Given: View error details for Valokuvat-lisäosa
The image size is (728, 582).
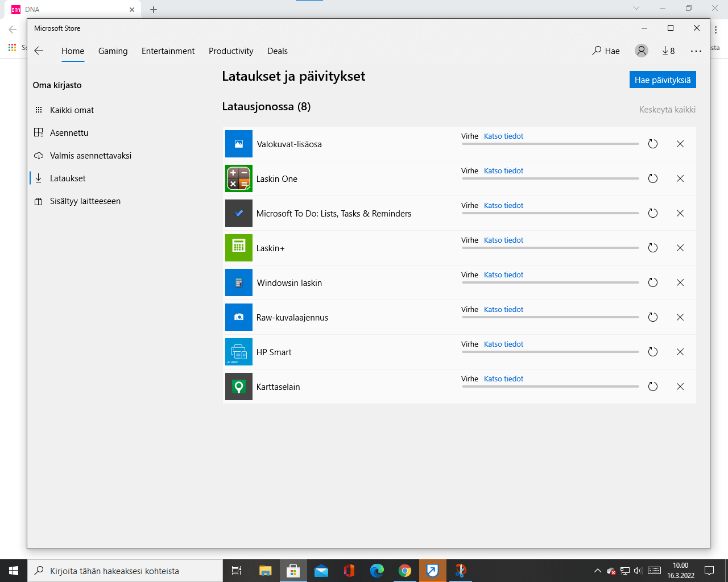Looking at the screenshot, I should click(503, 136).
